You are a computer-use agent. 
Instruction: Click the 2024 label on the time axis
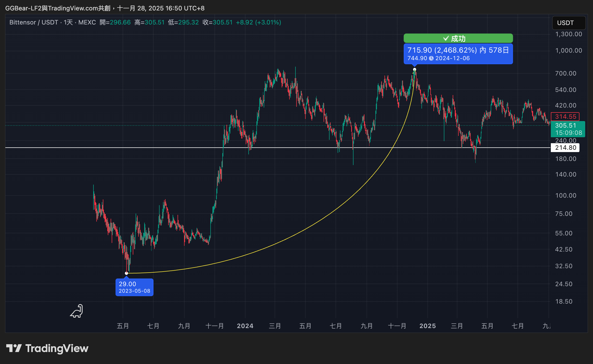click(x=245, y=326)
